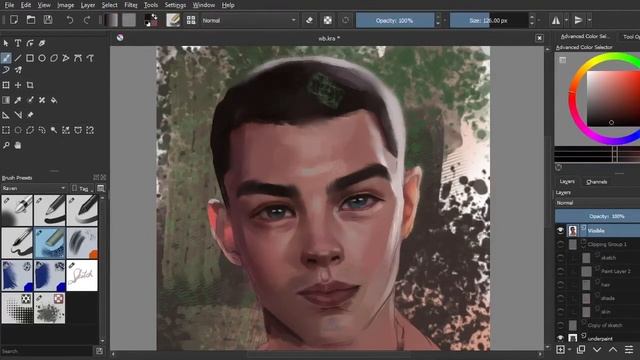Open the Settings menu
This screenshot has height=360, width=640.
175,5
